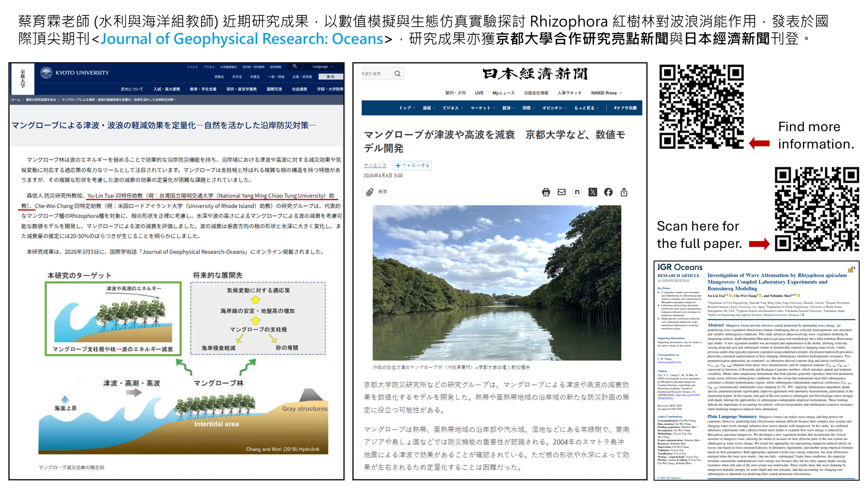Click the Nikkei headline マングローブが津波や高波を減衰
This screenshot has width=868, height=488.
click(494, 141)
